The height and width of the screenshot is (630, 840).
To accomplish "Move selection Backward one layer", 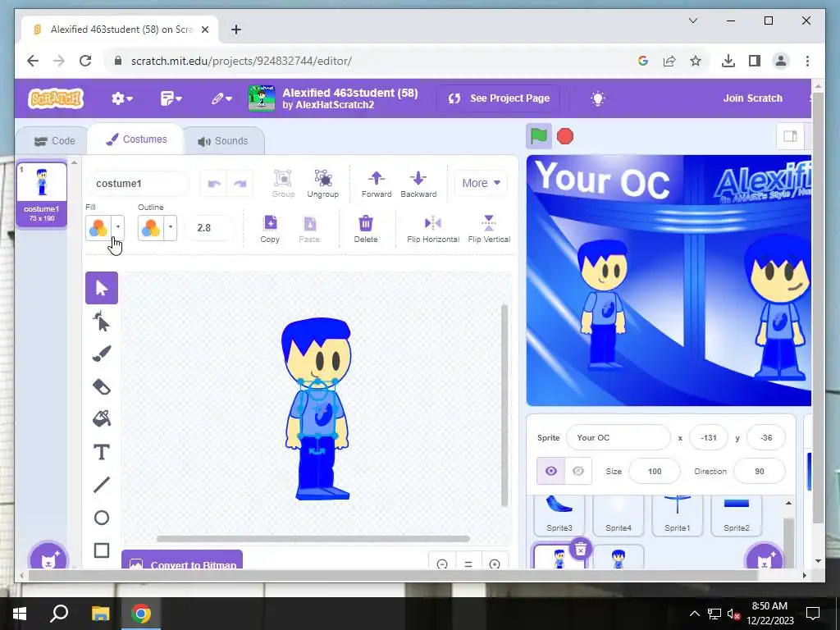I will (418, 183).
